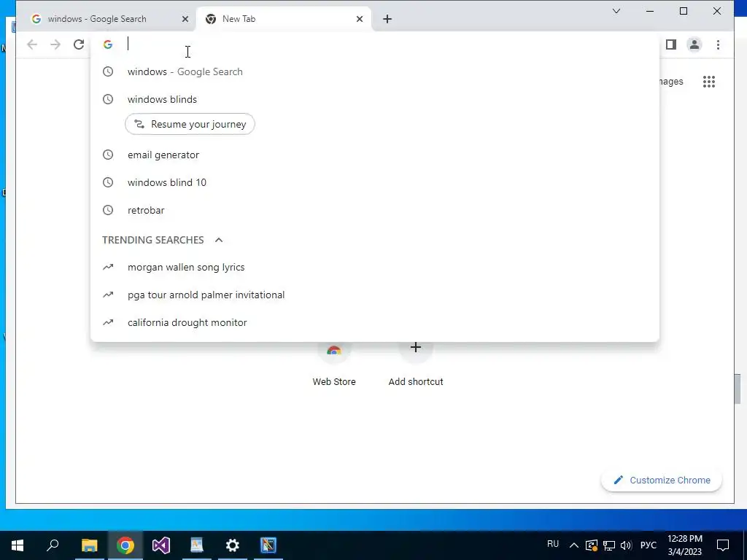
Task: Close the New Tab tab
Action: (360, 19)
